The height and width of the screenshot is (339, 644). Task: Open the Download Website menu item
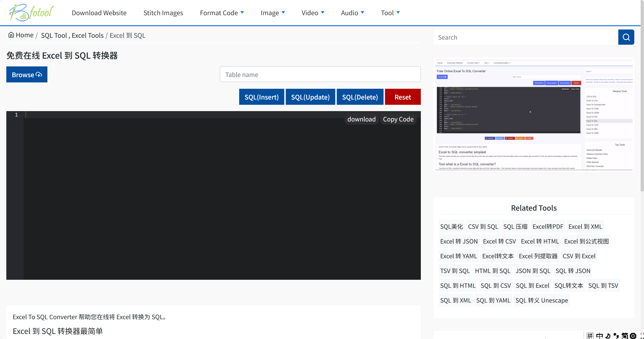(99, 13)
